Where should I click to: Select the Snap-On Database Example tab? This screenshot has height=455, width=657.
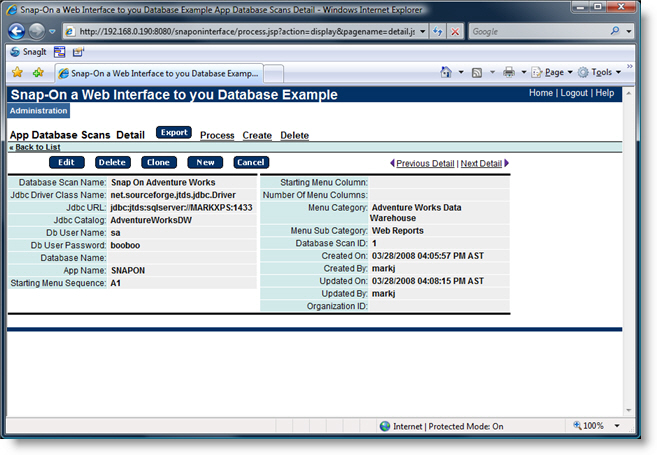[159, 73]
